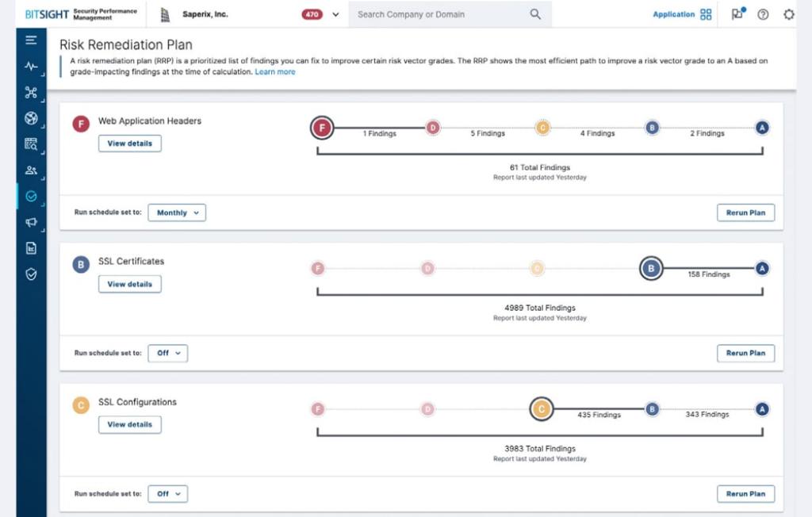Image resolution: width=812 pixels, height=517 pixels.
Task: Expand the Monthly run schedule dropdown
Action: click(x=177, y=213)
